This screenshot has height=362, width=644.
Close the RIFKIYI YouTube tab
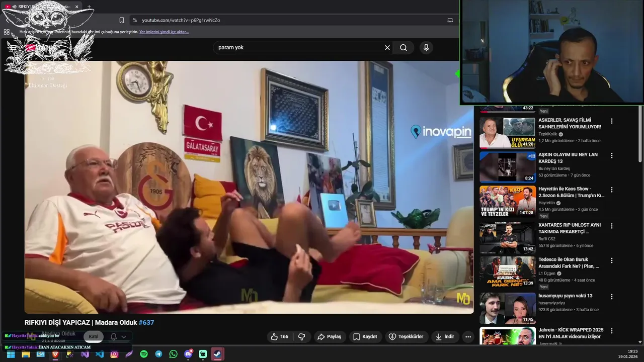click(77, 7)
